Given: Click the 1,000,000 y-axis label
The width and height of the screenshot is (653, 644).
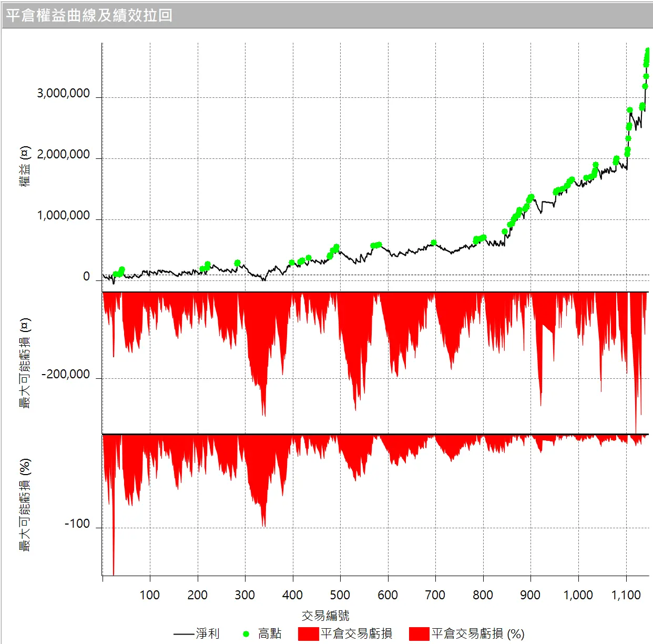Looking at the screenshot, I should pyautogui.click(x=63, y=216).
